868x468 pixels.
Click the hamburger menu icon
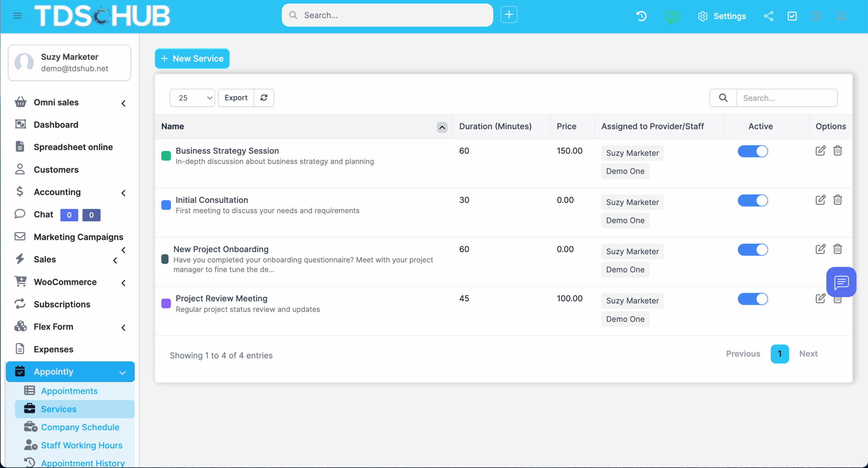18,16
